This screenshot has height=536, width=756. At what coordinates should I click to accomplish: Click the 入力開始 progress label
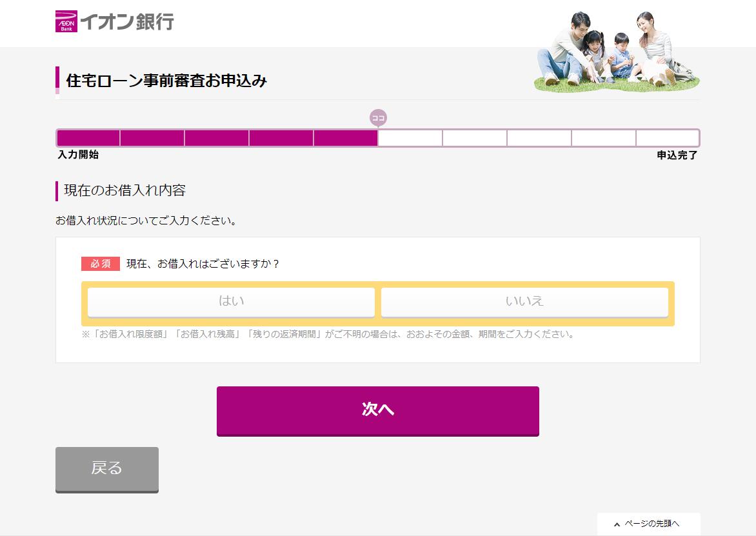pyautogui.click(x=78, y=155)
